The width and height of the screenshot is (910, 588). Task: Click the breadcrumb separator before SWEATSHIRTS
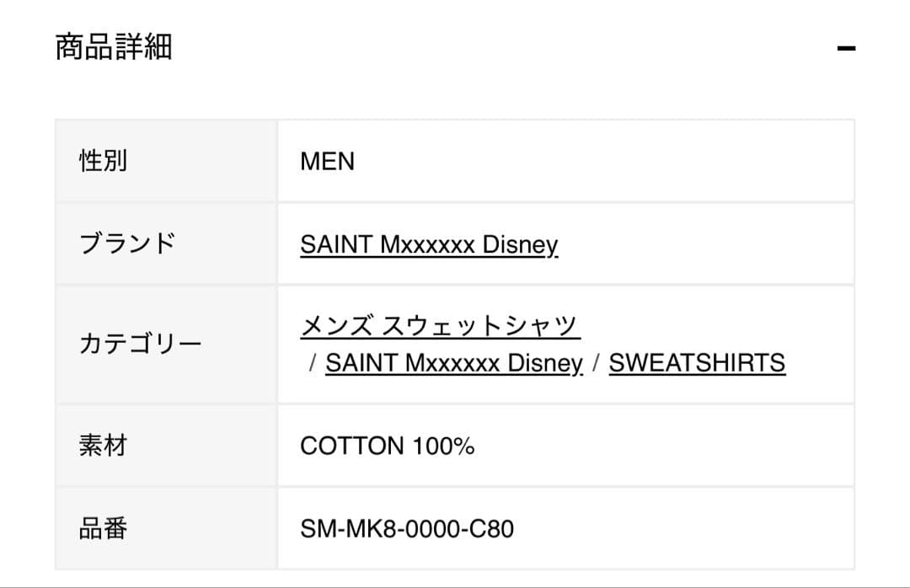pyautogui.click(x=597, y=362)
